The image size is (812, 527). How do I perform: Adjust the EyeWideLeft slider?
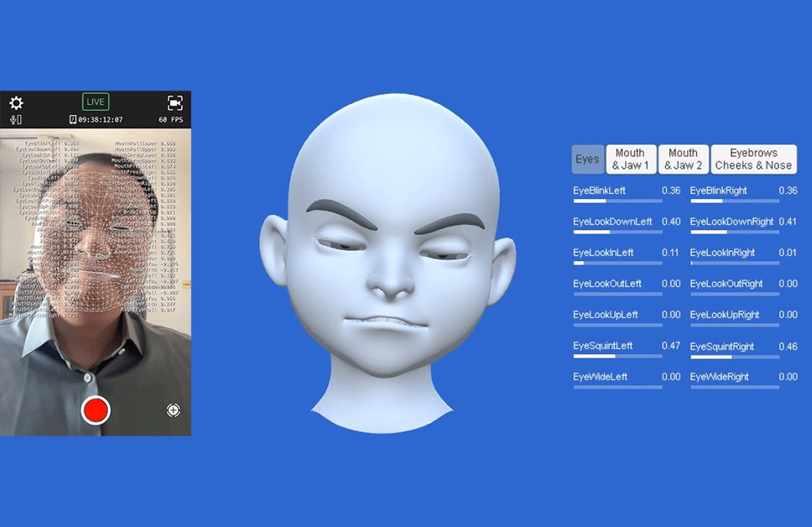click(x=617, y=387)
